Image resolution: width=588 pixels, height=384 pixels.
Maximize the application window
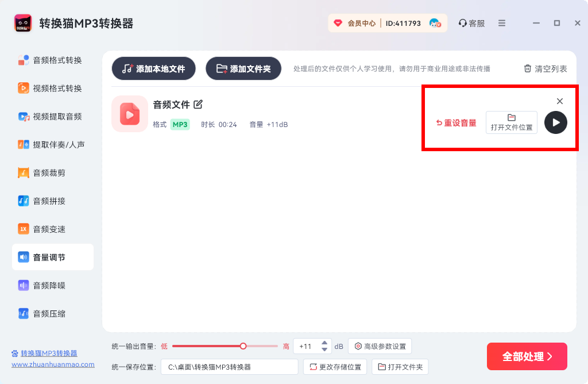557,23
